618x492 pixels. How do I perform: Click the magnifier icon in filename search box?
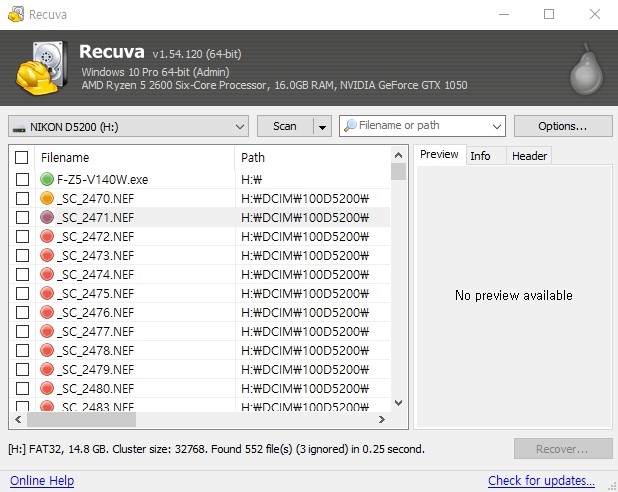click(350, 126)
